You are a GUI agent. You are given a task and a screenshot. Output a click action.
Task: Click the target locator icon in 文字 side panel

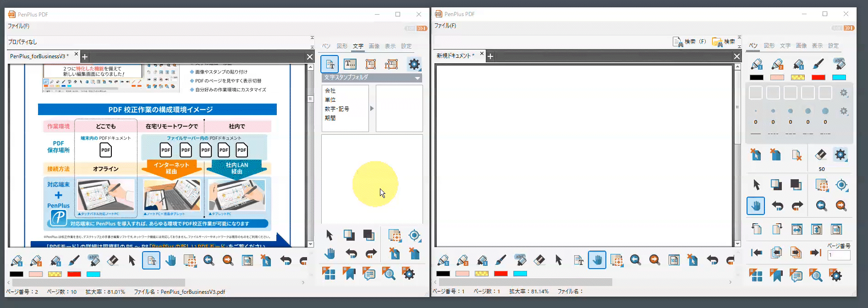pos(414,235)
